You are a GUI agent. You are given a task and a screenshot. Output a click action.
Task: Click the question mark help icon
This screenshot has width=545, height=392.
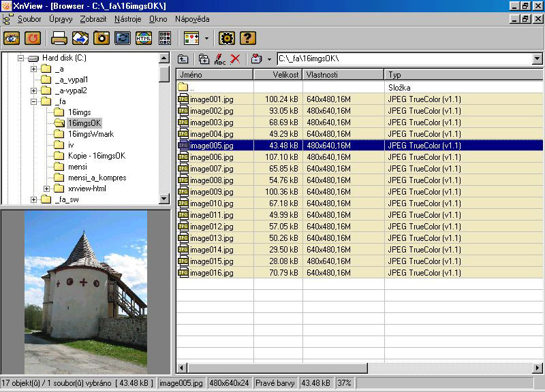coord(248,38)
